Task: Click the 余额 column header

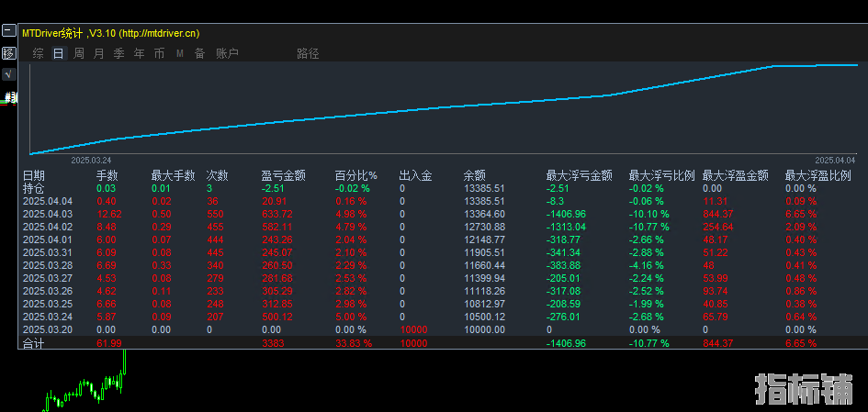Action: pyautogui.click(x=474, y=176)
